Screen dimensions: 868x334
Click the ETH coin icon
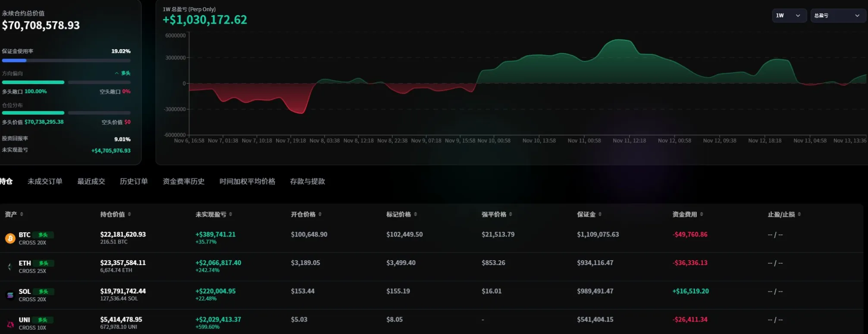pyautogui.click(x=10, y=267)
